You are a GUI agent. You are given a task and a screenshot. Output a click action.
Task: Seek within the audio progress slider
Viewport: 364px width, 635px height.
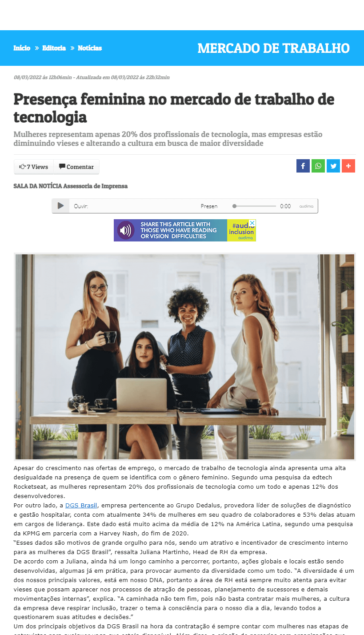click(x=255, y=206)
